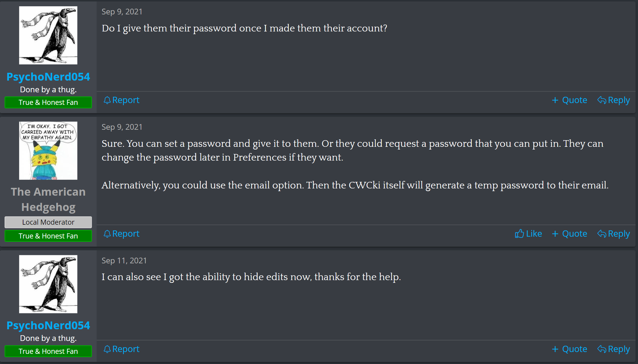Click the first post's Sep 9, 2021 timestamp

pos(122,12)
